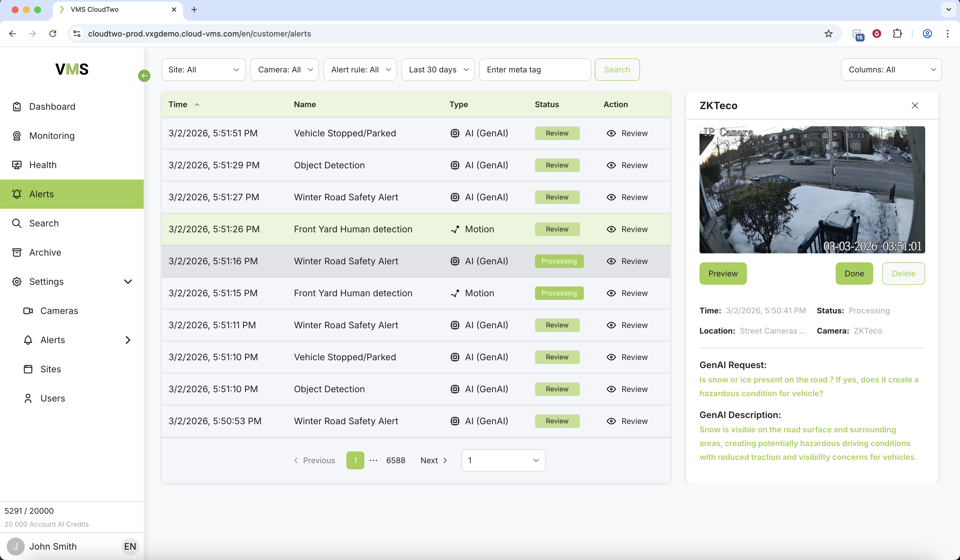Go to Monitoring in sidebar
960x560 pixels.
pyautogui.click(x=52, y=136)
